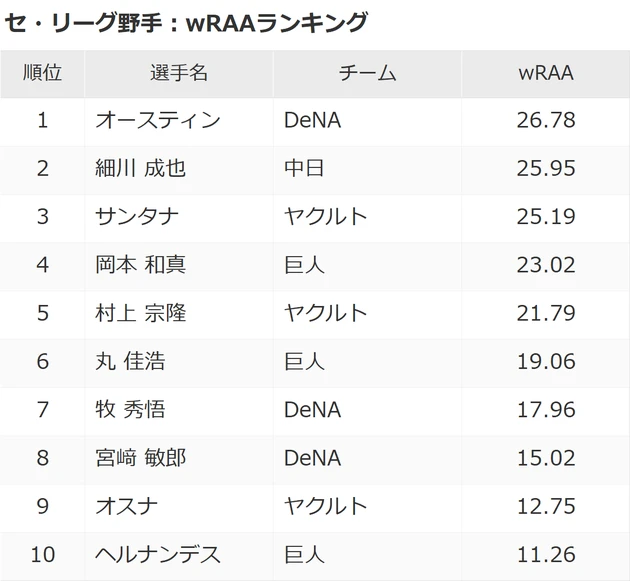Click the 丸 佳浩 name cell
The image size is (630, 581).
(x=129, y=361)
